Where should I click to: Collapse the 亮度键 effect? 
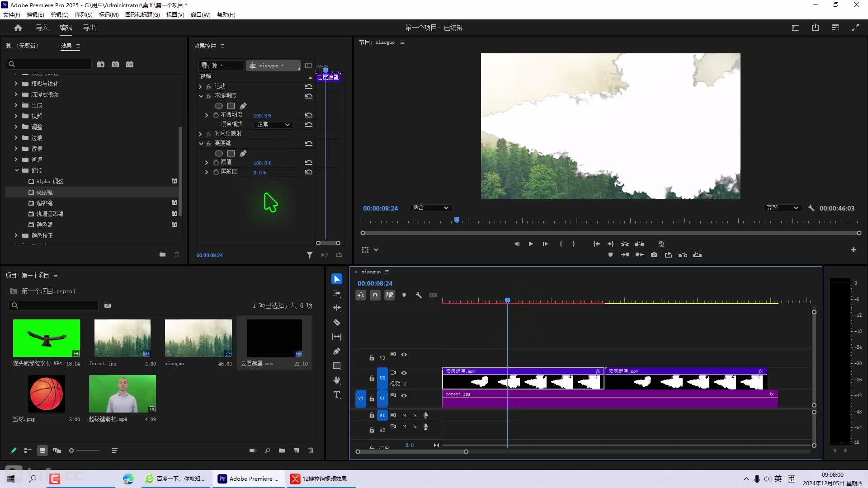coord(201,144)
